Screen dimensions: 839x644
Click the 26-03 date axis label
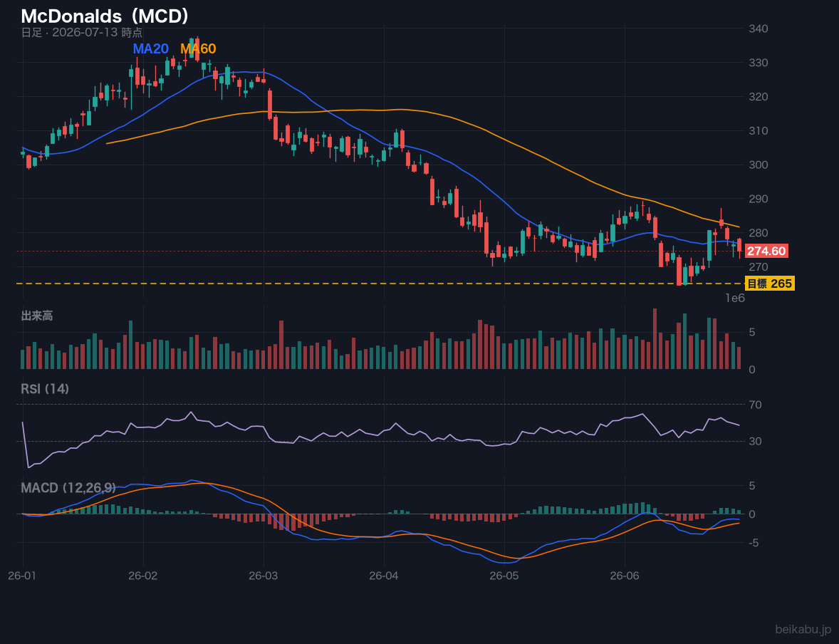pos(264,576)
